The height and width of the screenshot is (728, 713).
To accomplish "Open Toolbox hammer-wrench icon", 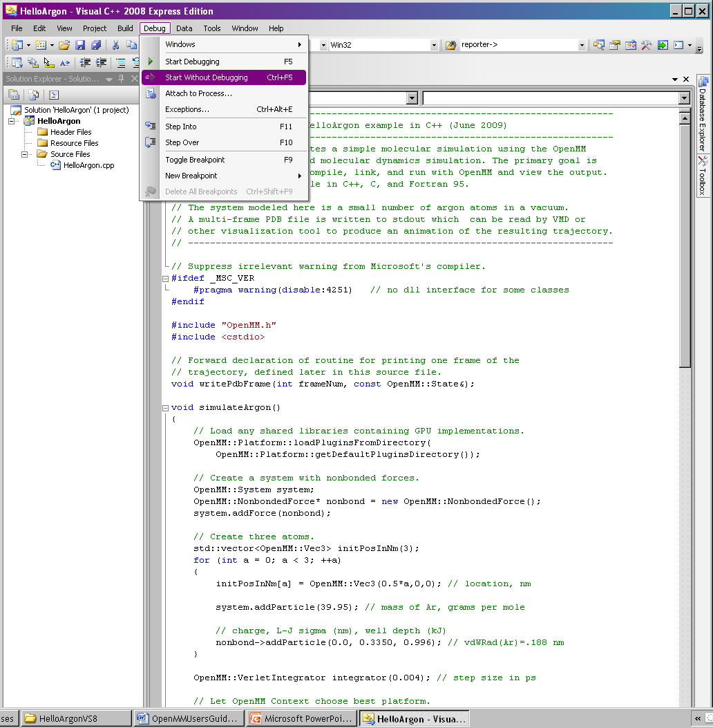I will point(646,45).
